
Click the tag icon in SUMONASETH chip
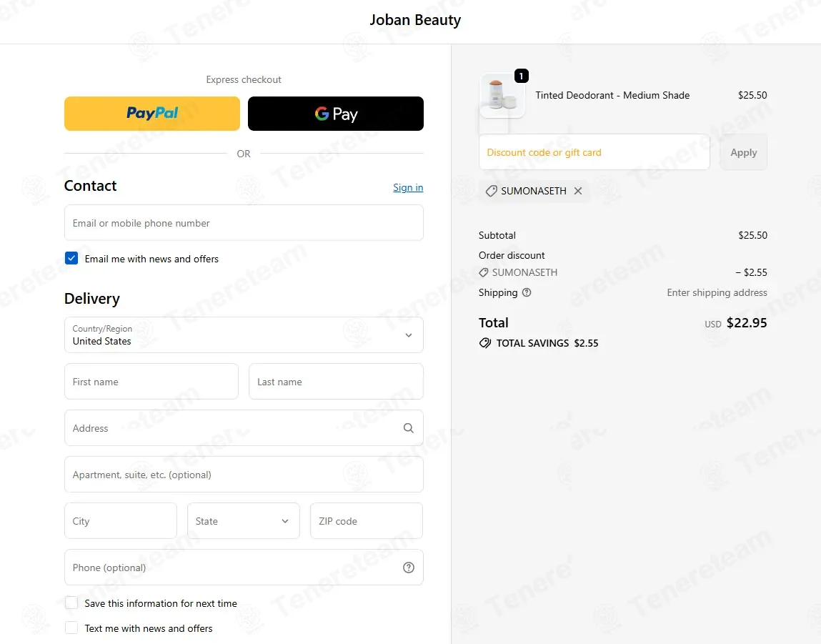coord(491,191)
